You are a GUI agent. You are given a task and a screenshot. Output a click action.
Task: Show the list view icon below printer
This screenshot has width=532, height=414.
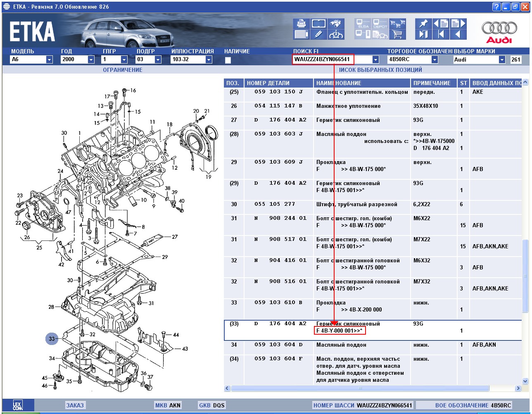pyautogui.click(x=301, y=34)
